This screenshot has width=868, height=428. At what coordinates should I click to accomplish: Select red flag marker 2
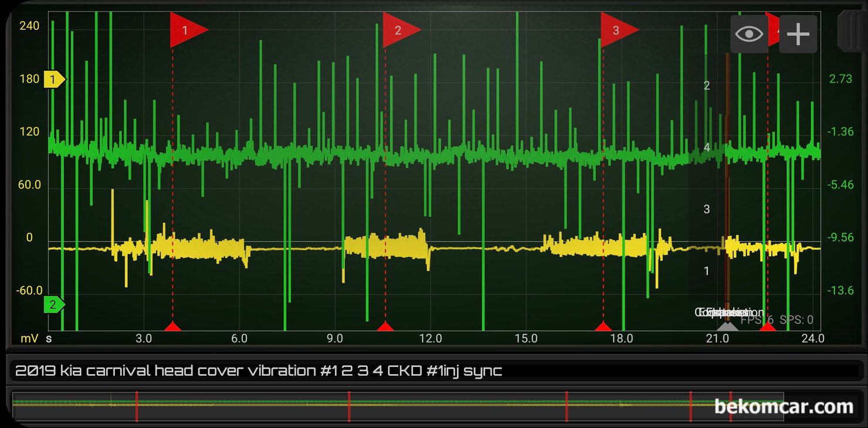click(x=402, y=30)
